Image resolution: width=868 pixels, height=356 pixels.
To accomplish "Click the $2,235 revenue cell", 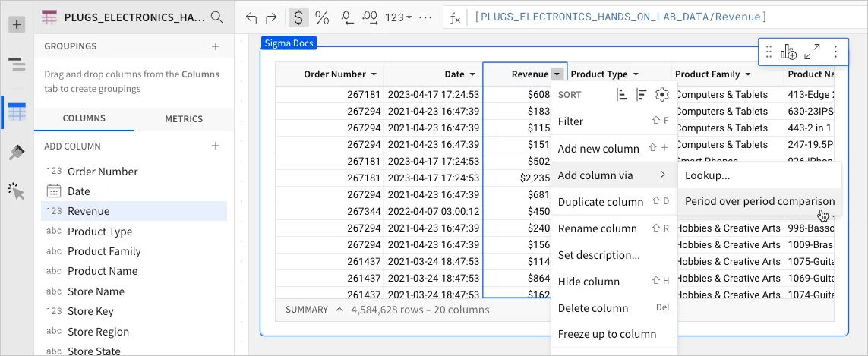I will pyautogui.click(x=517, y=178).
